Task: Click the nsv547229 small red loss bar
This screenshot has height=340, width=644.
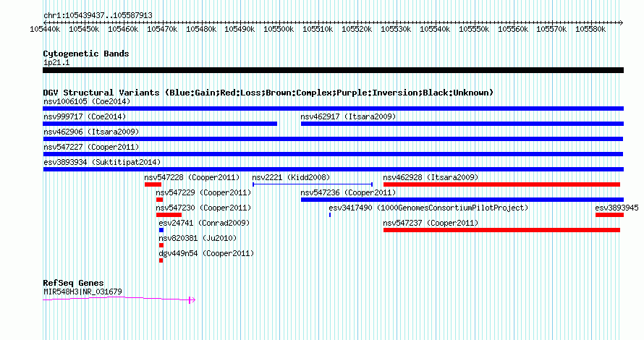Action: (159, 200)
